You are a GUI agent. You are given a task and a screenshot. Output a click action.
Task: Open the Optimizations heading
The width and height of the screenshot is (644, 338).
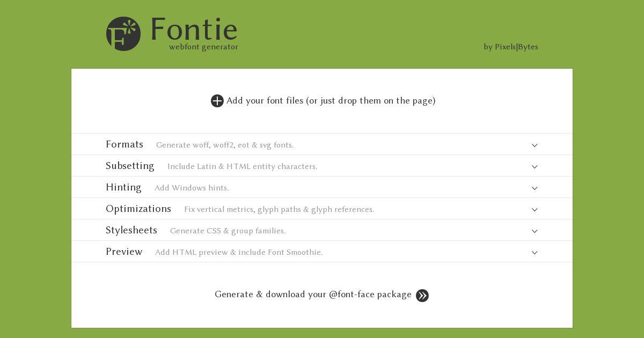coord(138,209)
